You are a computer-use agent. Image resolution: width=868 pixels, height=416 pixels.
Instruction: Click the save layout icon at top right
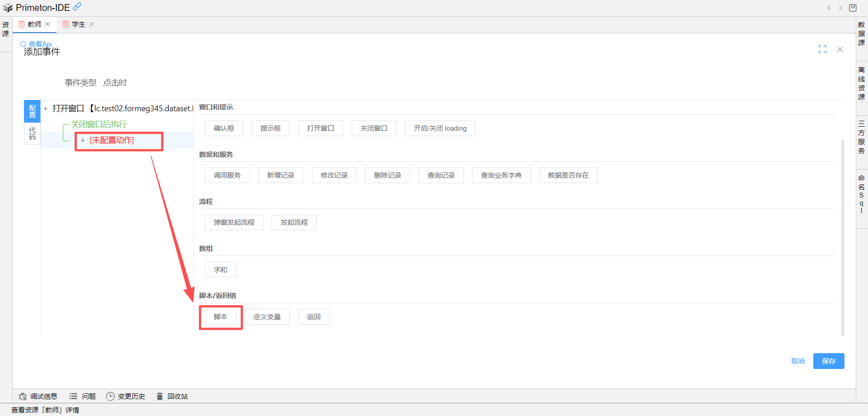(853, 8)
